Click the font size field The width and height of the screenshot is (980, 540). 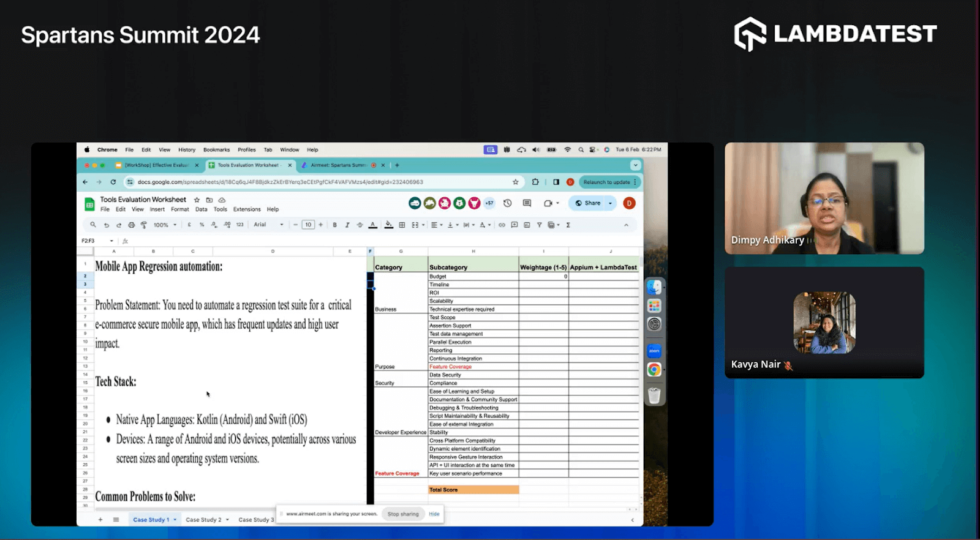tap(308, 225)
